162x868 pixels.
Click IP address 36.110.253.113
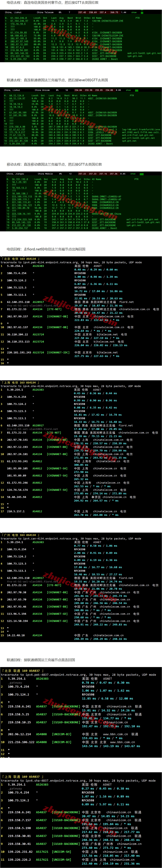click(x=18, y=342)
